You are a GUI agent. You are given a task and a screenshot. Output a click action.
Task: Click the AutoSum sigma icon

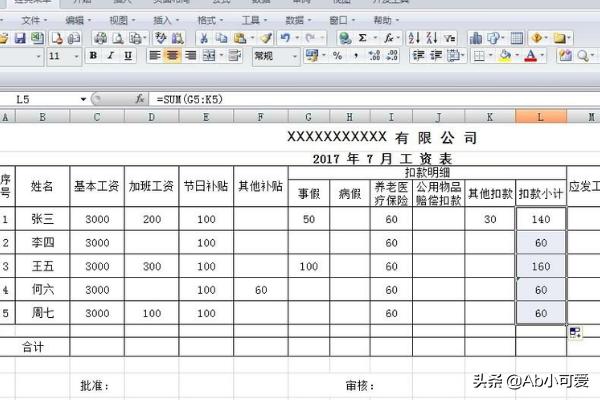(x=362, y=38)
